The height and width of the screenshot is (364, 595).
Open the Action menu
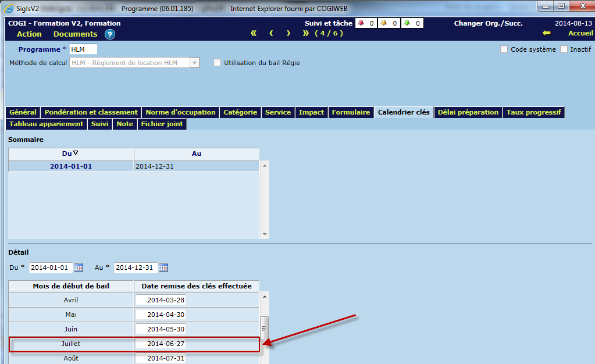click(29, 34)
